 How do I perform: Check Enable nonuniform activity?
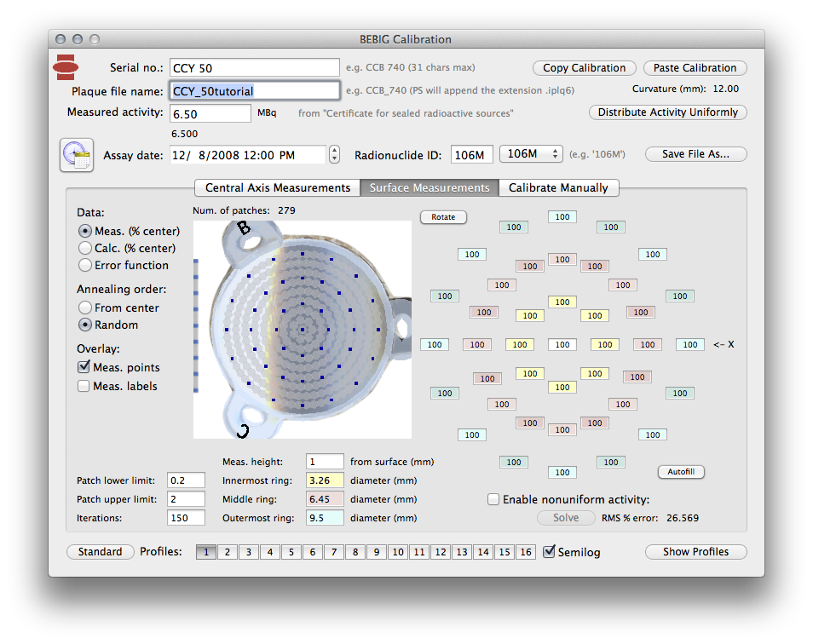pos(493,499)
